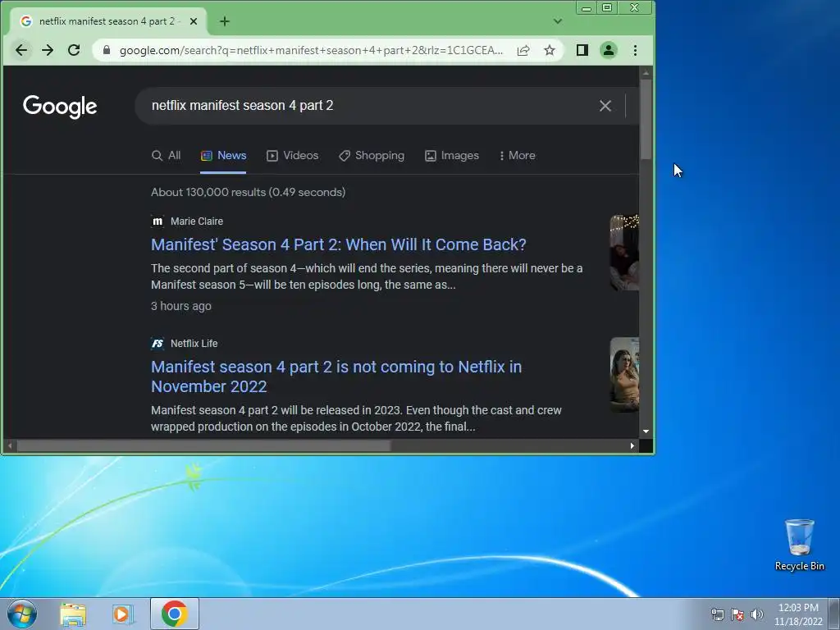Open the Windows Start menu
Image resolution: width=840 pixels, height=630 pixels.
[22, 614]
